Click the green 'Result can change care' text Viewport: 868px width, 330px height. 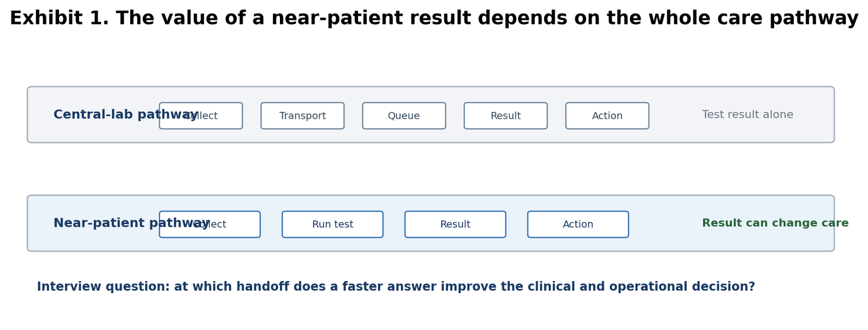coord(775,223)
